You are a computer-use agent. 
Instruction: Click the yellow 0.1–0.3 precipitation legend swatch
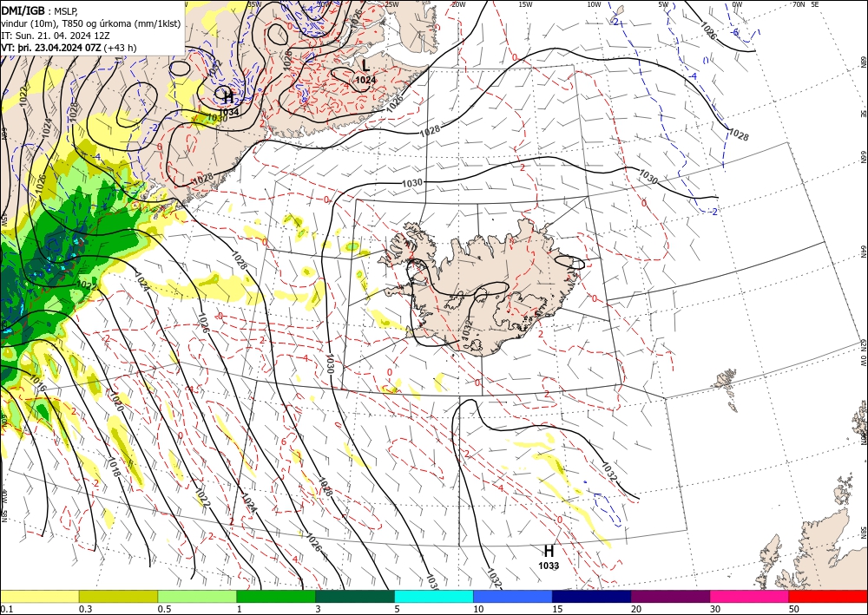(x=39, y=596)
